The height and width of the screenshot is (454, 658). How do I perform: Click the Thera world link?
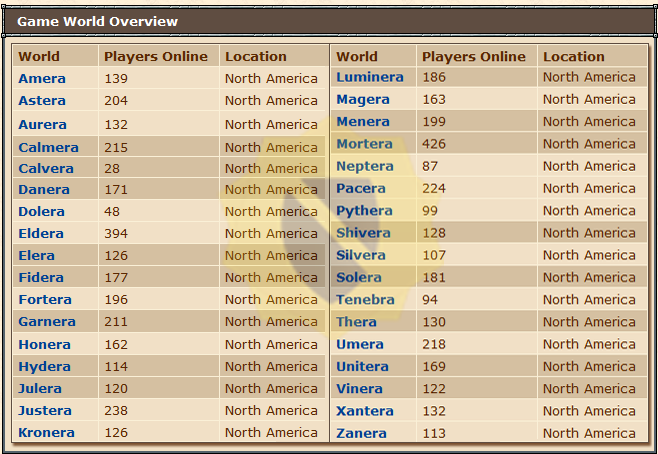pyautogui.click(x=356, y=322)
